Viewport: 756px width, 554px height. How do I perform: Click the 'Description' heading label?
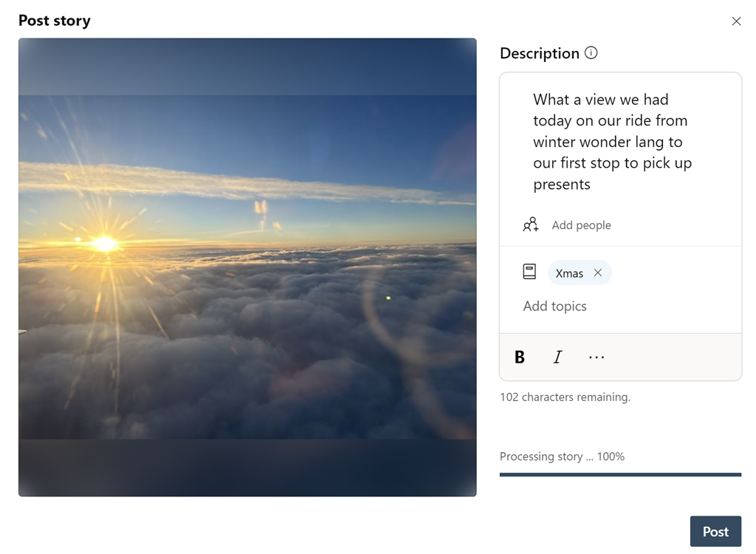coord(540,53)
